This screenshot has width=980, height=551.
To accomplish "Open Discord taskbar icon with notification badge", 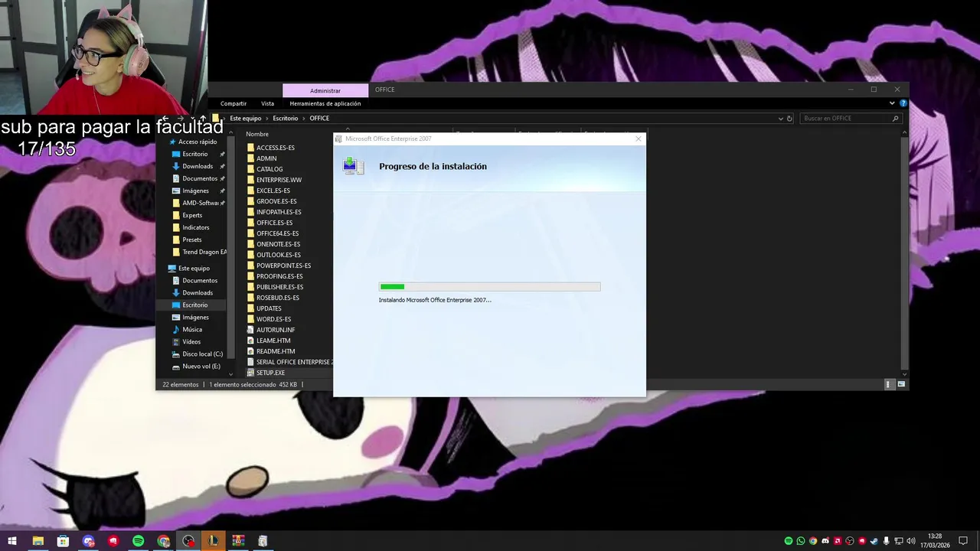I will (88, 541).
